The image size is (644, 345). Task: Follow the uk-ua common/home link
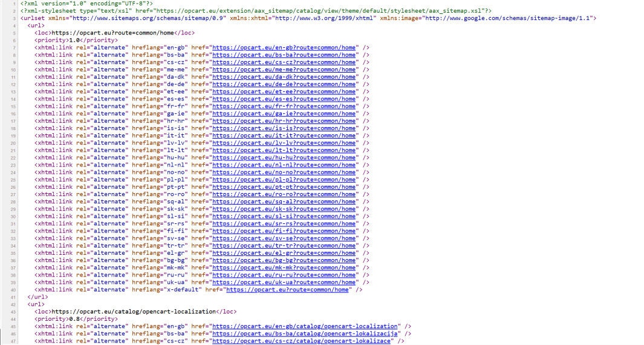click(x=284, y=282)
